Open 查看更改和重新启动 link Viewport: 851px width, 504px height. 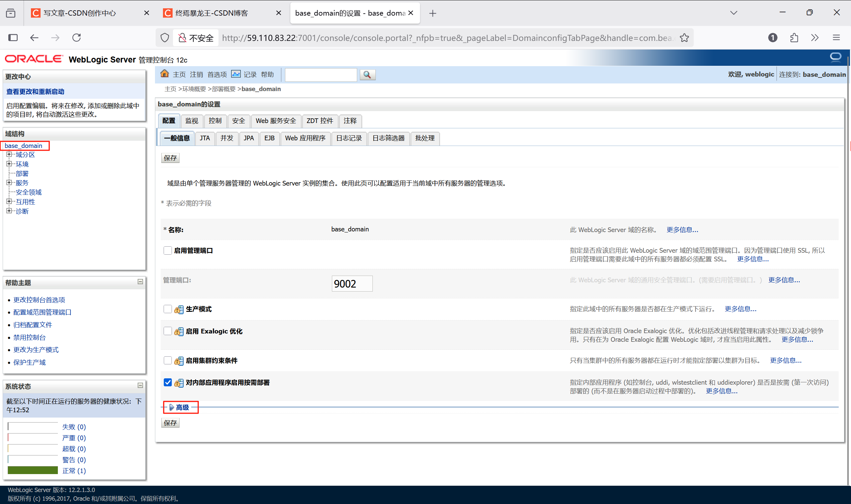coord(35,92)
